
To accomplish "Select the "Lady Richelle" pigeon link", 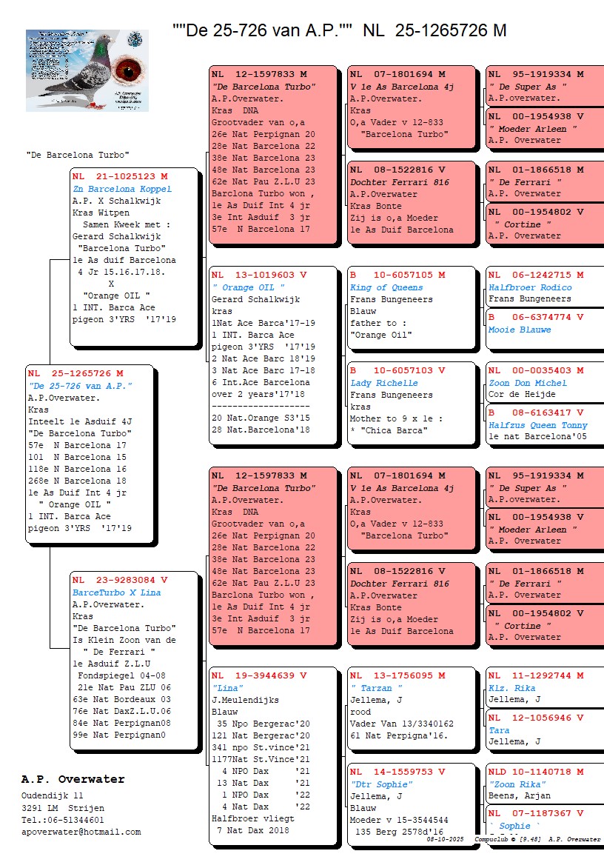I will tap(383, 383).
